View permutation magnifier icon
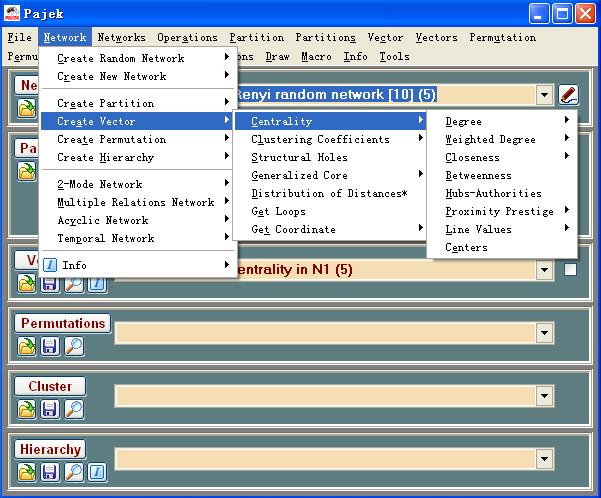 pos(74,346)
